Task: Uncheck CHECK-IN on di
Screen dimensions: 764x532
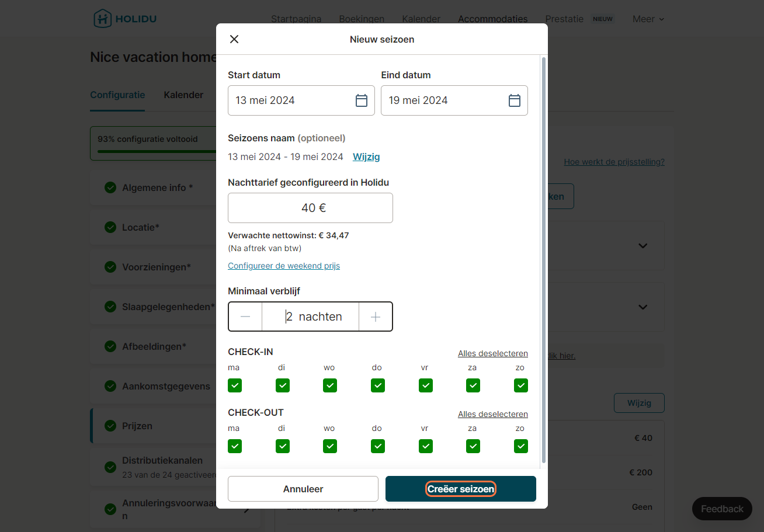Action: point(283,385)
